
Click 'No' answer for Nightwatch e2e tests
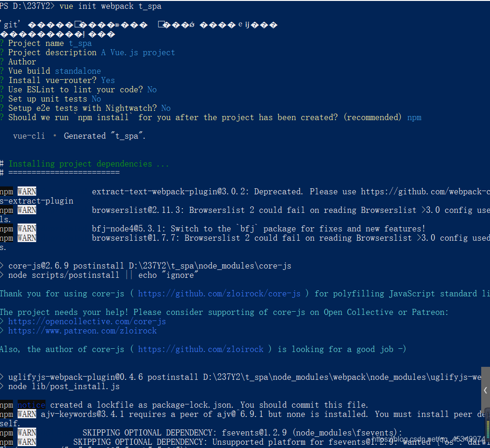coord(166,108)
